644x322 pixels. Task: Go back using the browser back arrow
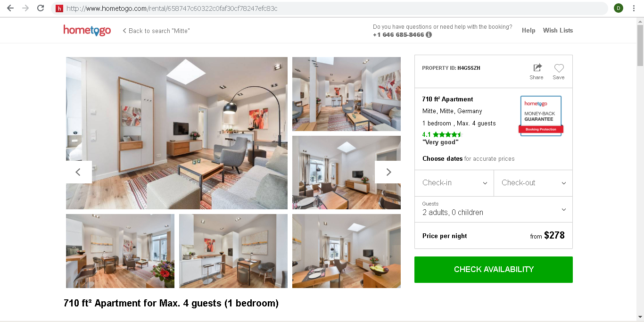(10, 8)
